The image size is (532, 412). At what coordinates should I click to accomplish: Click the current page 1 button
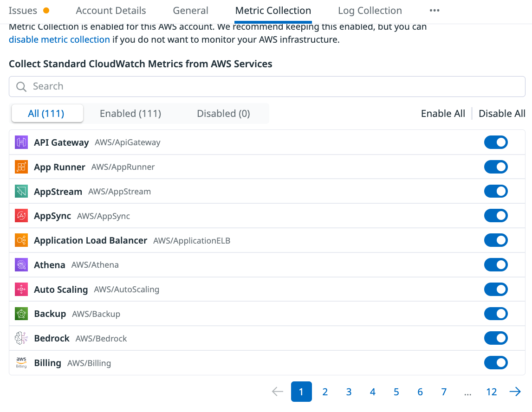pos(301,392)
